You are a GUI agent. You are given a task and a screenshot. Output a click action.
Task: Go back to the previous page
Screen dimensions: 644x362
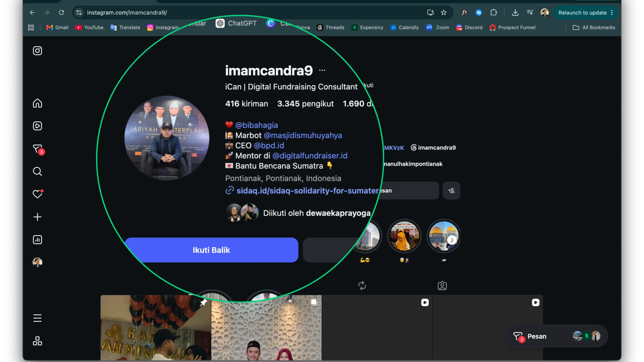coord(32,13)
